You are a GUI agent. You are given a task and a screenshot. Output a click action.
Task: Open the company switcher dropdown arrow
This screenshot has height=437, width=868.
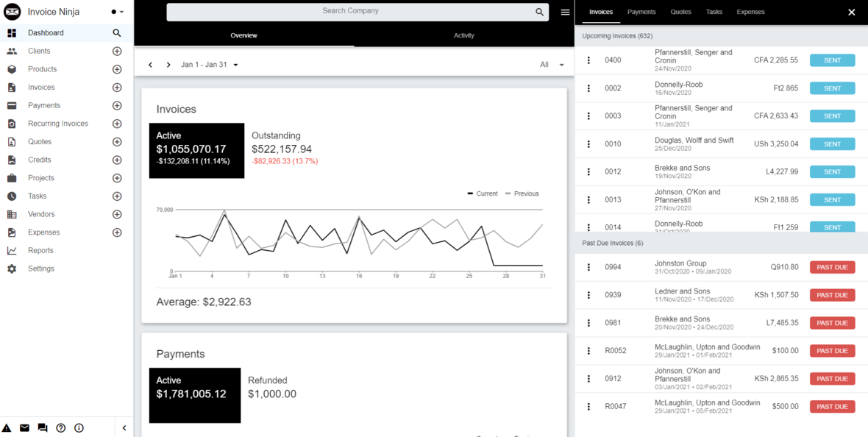click(x=121, y=12)
